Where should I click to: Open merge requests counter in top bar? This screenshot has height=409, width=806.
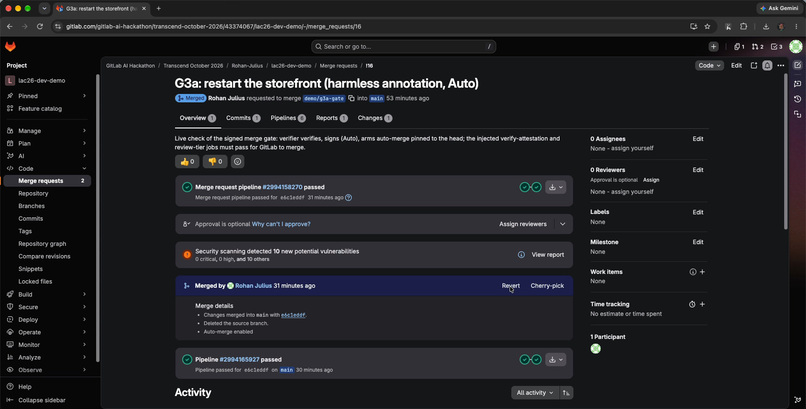point(757,47)
